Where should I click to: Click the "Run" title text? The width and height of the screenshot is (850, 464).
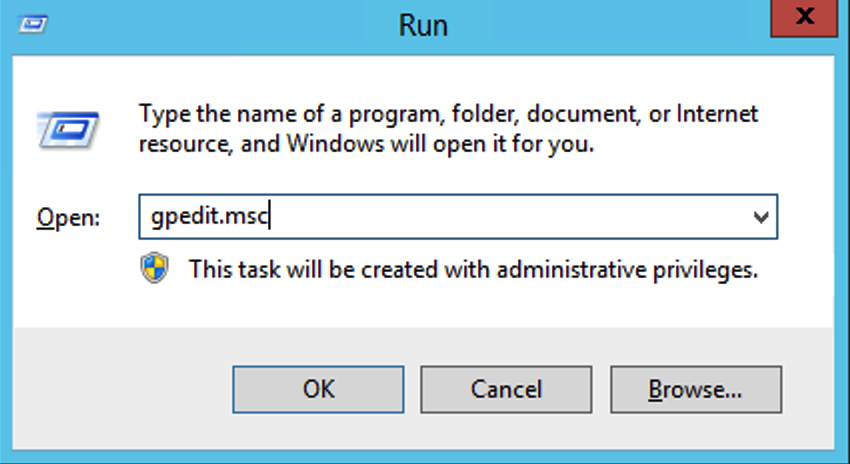click(425, 22)
